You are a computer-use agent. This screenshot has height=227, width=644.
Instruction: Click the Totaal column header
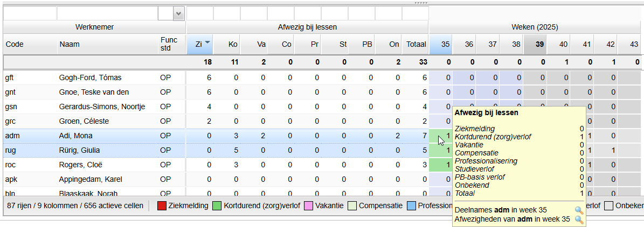click(416, 45)
